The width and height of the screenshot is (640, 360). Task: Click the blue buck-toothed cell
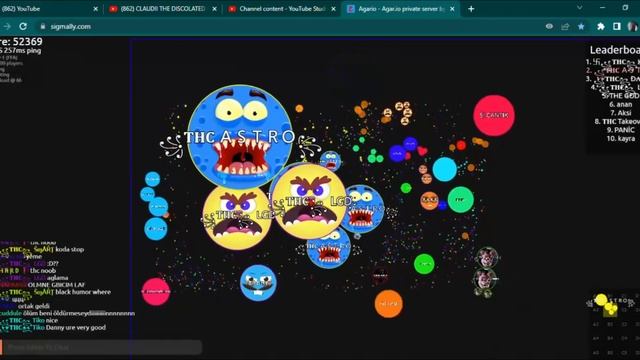tap(258, 283)
